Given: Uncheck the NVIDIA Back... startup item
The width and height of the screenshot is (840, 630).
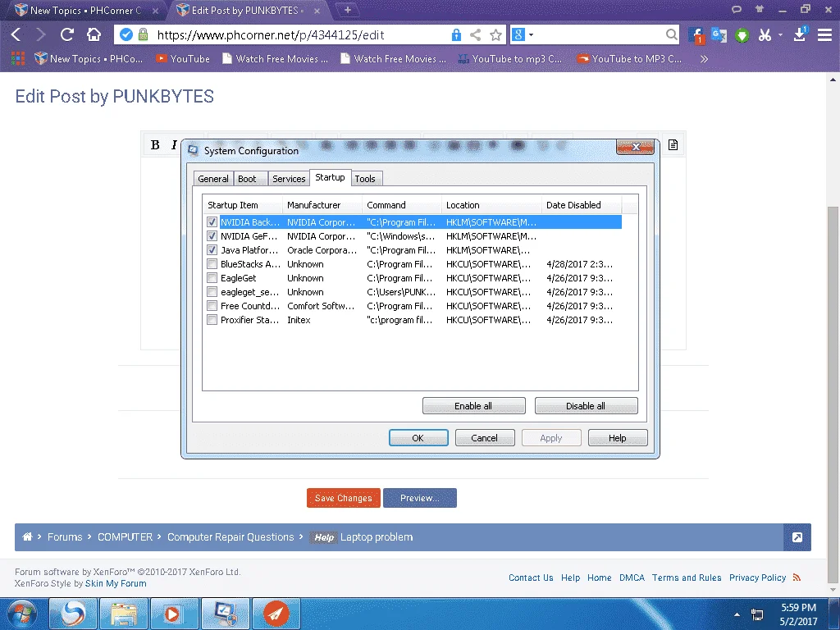Looking at the screenshot, I should tap(212, 222).
